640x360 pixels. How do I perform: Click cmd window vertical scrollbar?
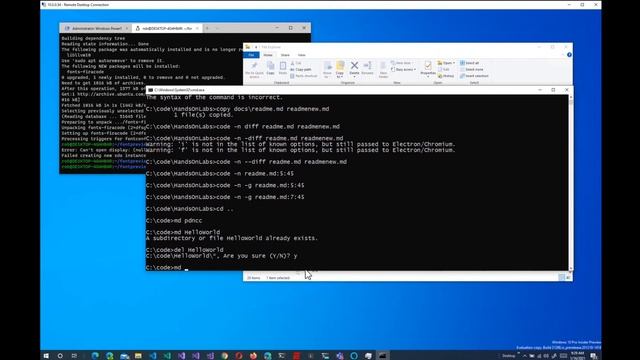(571, 184)
